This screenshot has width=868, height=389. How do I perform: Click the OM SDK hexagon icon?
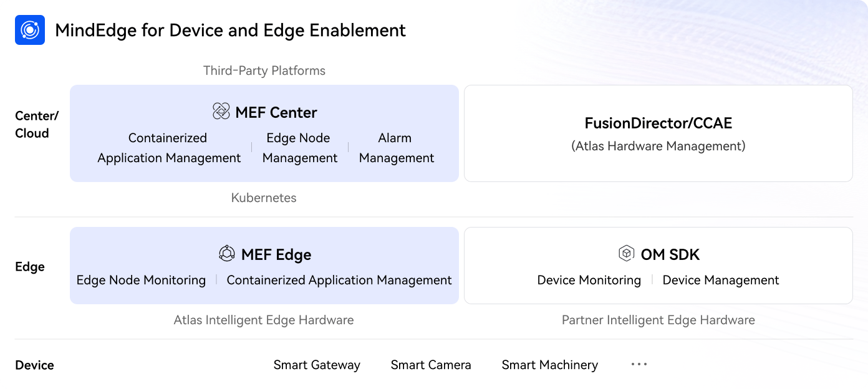pos(626,254)
